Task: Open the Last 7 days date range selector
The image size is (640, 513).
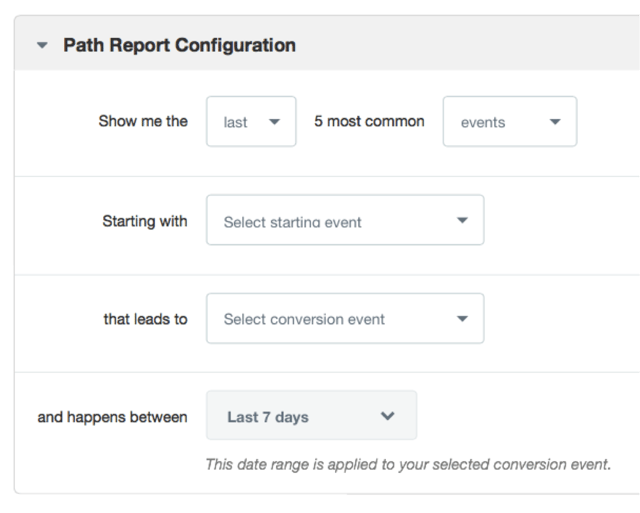Action: click(311, 415)
